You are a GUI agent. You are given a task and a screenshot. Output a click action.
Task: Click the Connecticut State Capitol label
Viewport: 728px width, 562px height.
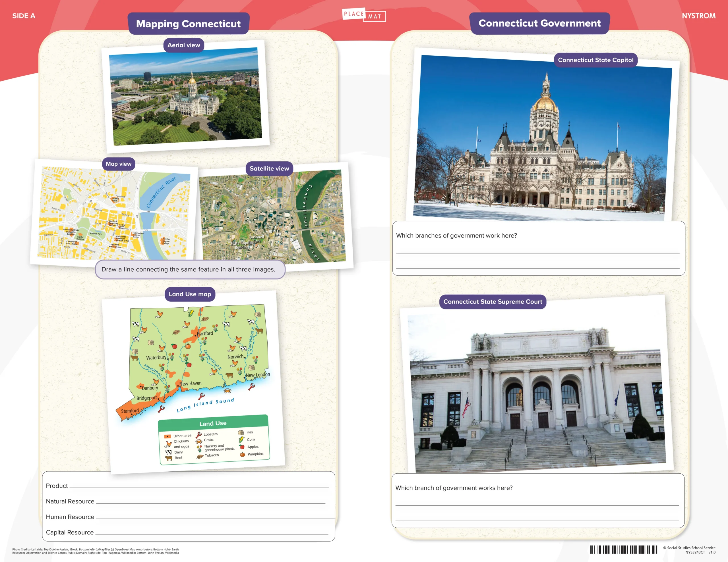point(596,60)
